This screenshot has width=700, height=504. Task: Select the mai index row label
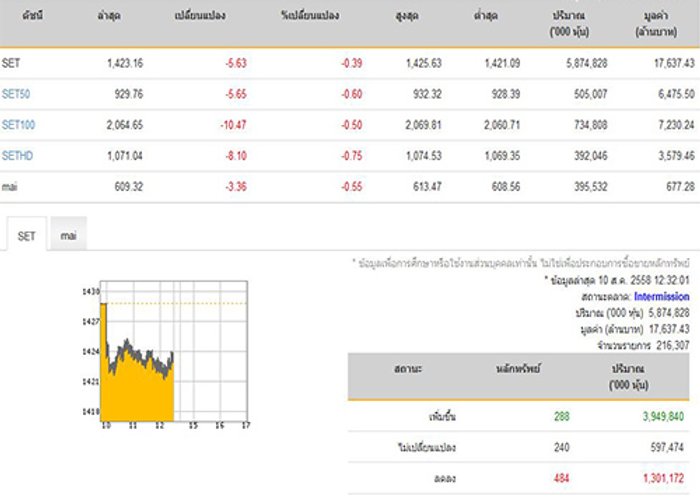[x=9, y=187]
